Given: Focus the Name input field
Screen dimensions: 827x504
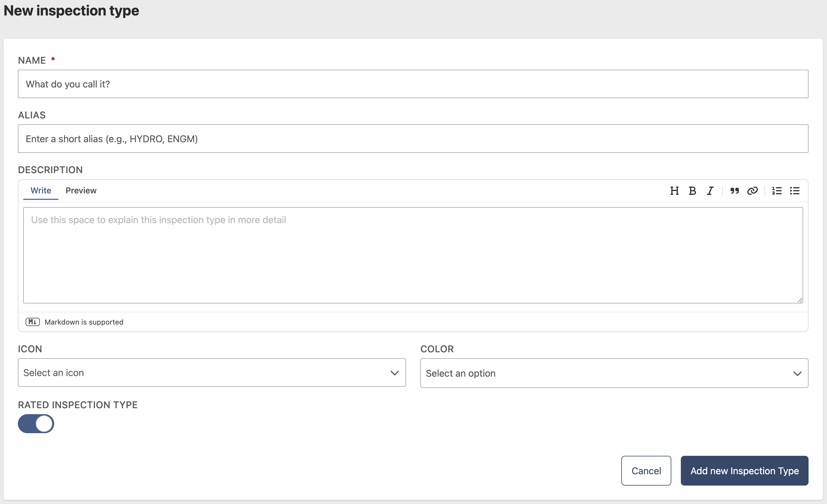Looking at the screenshot, I should [413, 84].
